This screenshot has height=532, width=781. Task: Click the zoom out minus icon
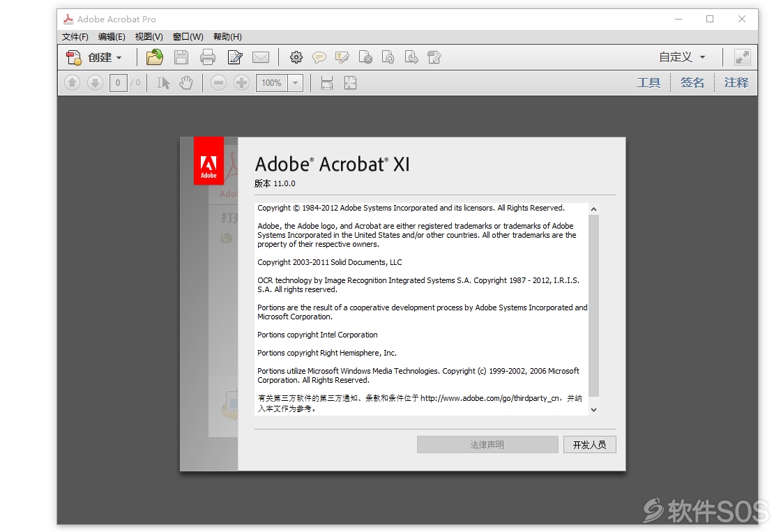point(218,83)
